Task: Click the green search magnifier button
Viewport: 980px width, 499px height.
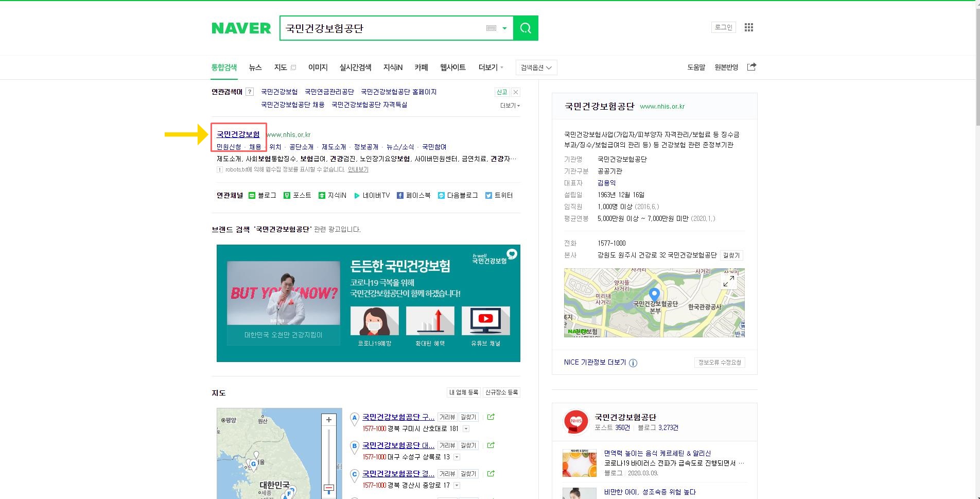Action: 526,28
